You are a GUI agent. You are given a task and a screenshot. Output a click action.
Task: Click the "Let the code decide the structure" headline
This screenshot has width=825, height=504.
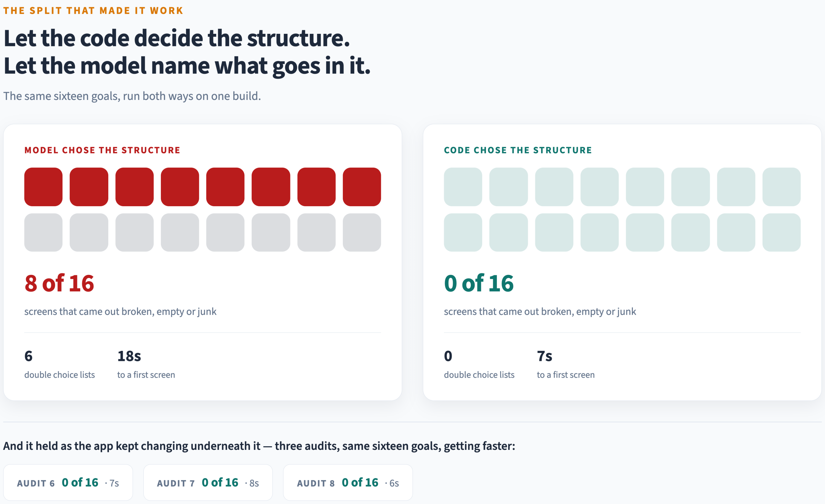(177, 38)
